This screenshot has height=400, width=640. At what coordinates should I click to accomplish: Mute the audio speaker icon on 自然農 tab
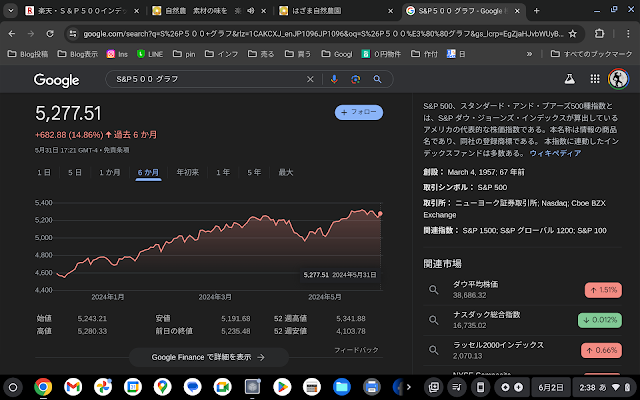251,11
